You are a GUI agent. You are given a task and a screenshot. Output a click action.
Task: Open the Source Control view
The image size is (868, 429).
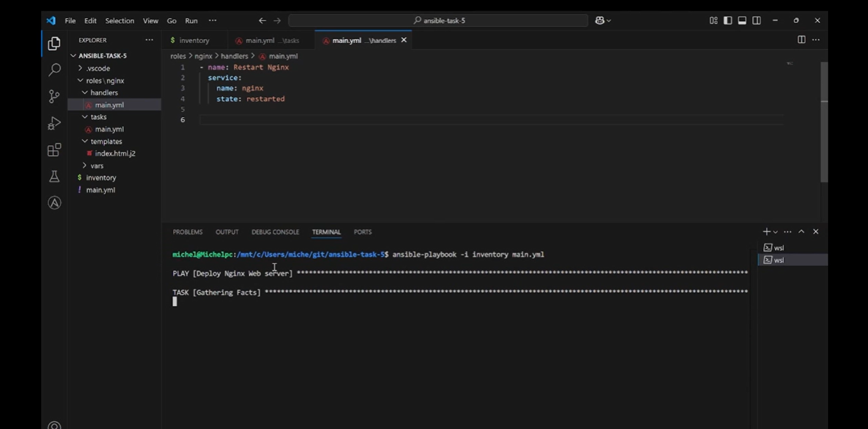point(54,96)
